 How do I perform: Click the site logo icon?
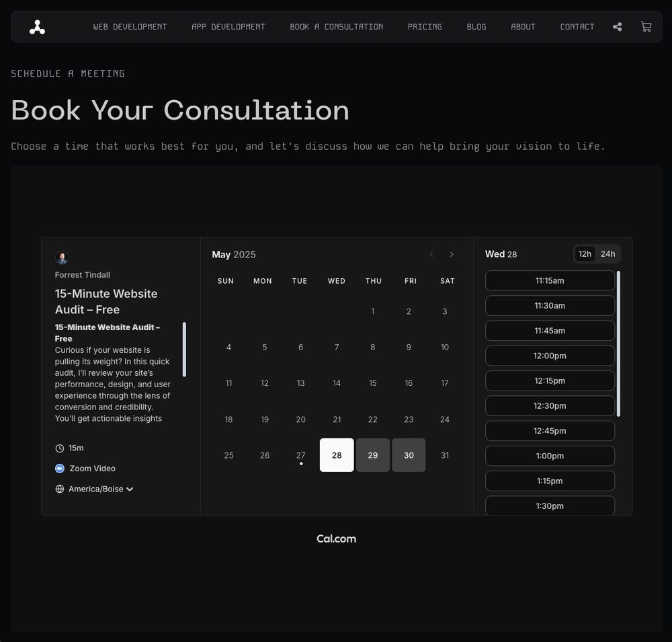tap(37, 27)
